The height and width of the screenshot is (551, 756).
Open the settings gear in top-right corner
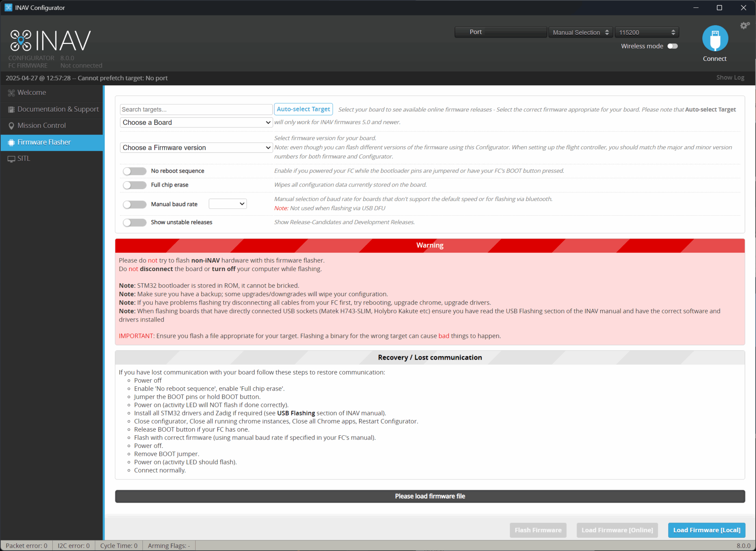[744, 25]
